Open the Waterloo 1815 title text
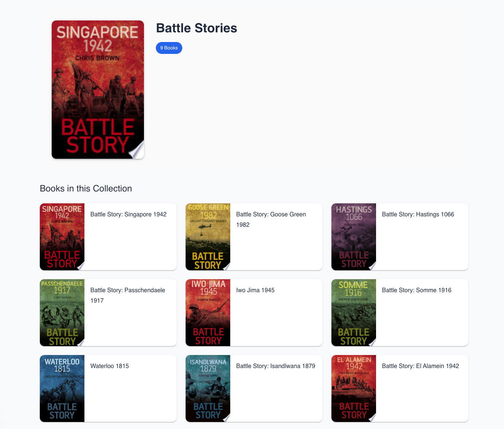504x429 pixels. point(110,366)
